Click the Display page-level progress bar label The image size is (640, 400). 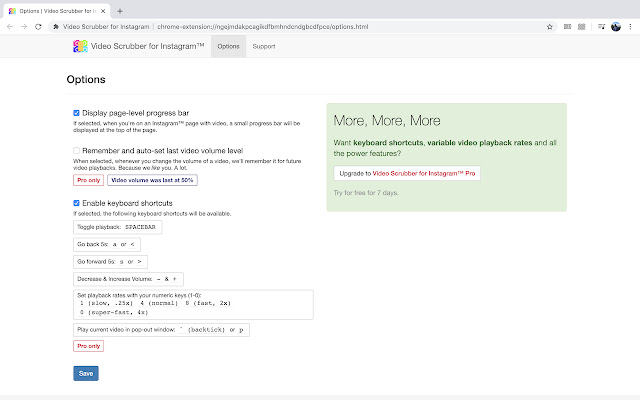136,113
